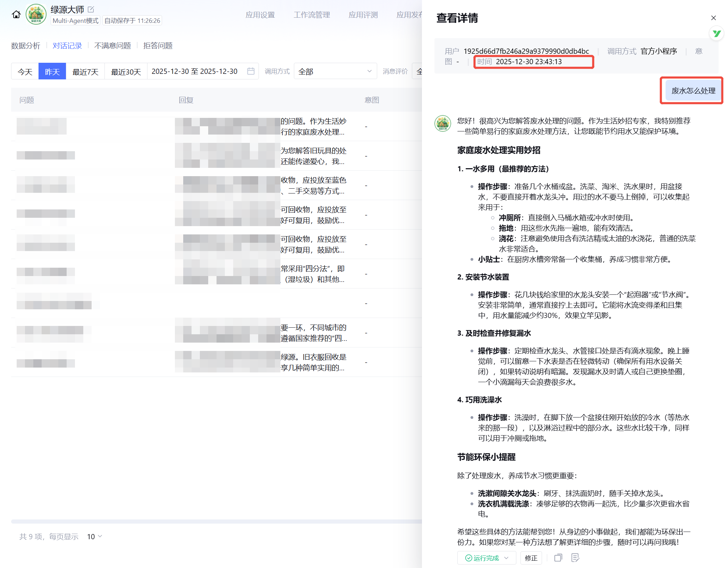Viewport: 728px width, 568px height.
Task: Switch to the 数据分析 tab
Action: (26, 46)
